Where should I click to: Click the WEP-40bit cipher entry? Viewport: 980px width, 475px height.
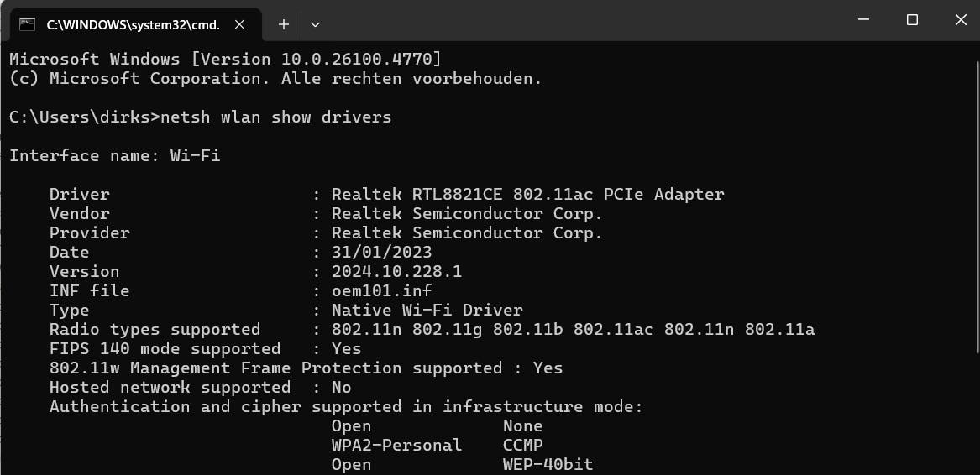[548, 465]
